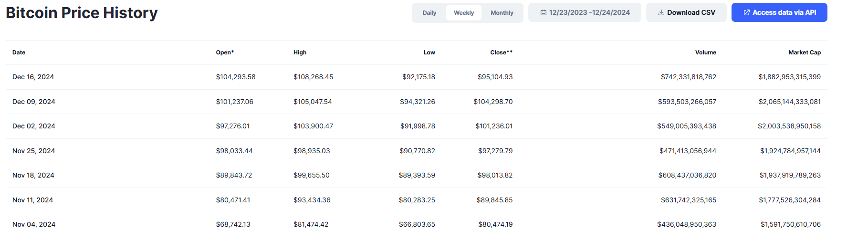Click market cap $2,065,144,333,081
The width and height of the screenshot is (868, 241).
pyautogui.click(x=790, y=102)
